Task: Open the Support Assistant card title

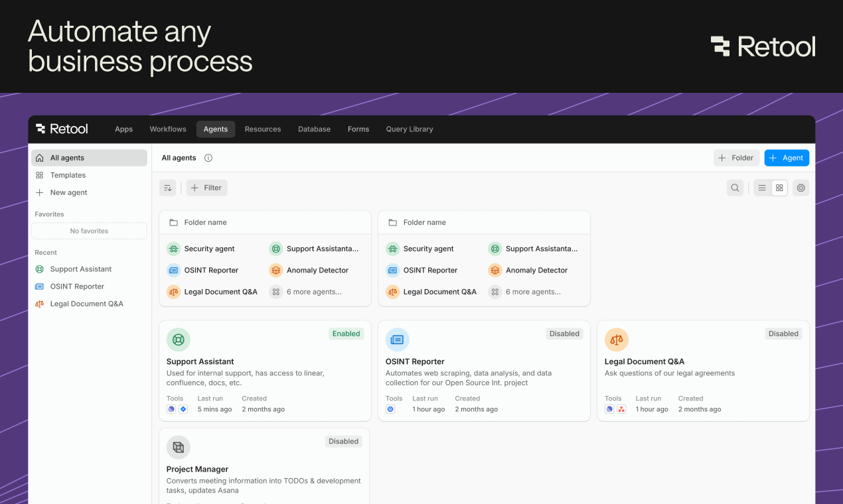Action: pyautogui.click(x=200, y=361)
